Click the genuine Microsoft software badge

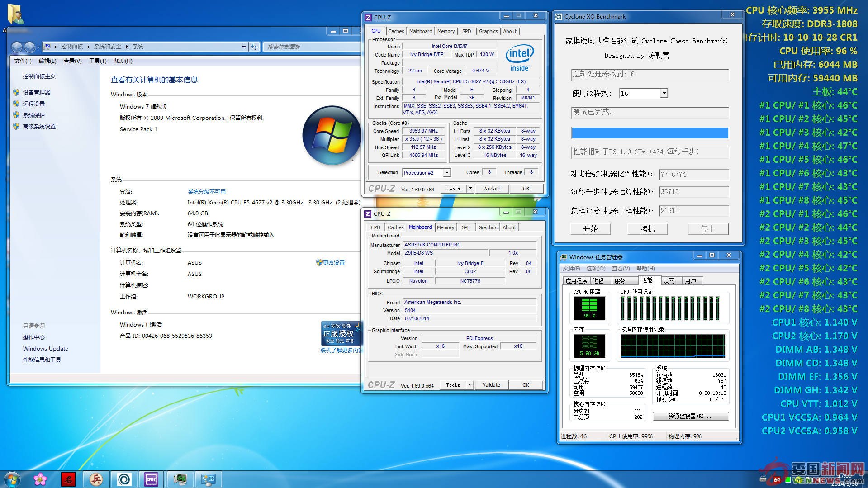[341, 333]
